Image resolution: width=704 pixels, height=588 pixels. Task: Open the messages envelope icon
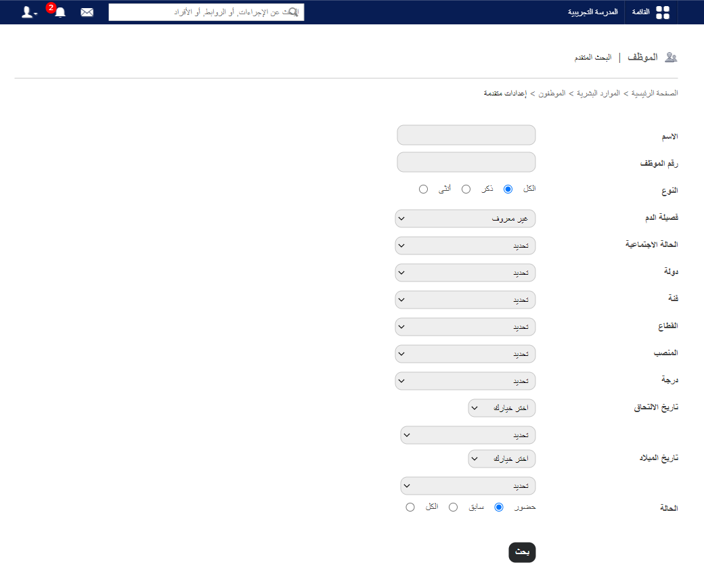87,13
